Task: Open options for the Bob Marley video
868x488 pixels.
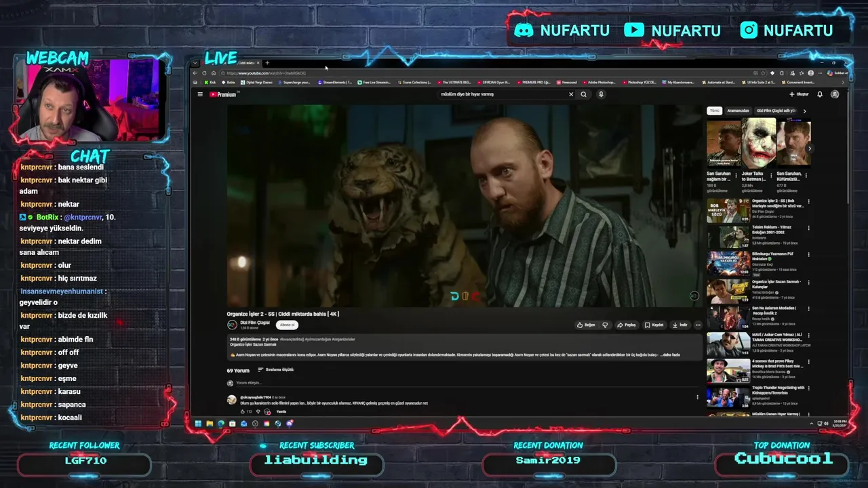Action: [808, 201]
